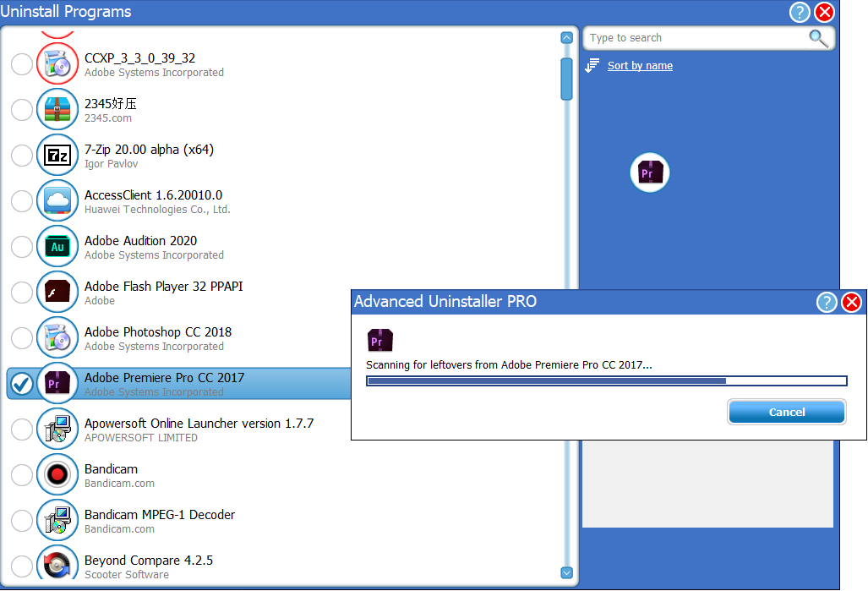Check the Beyond Compare 4.2.5 checkbox

coord(22,566)
